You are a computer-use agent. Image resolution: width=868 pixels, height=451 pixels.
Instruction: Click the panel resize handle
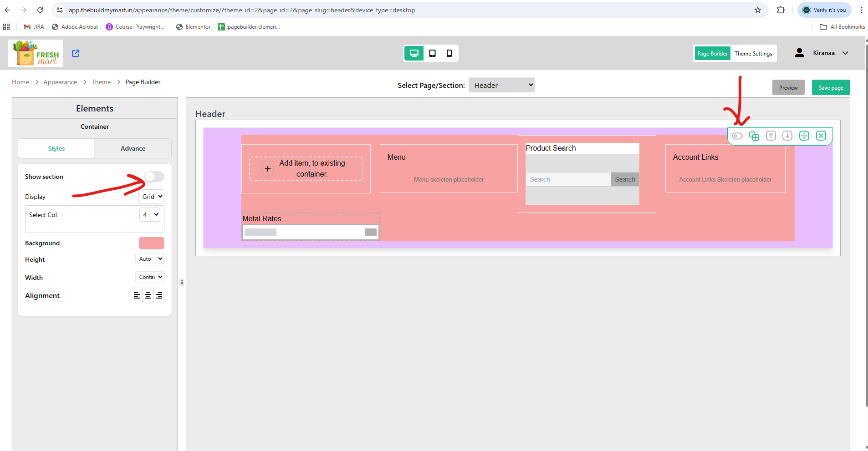(182, 282)
